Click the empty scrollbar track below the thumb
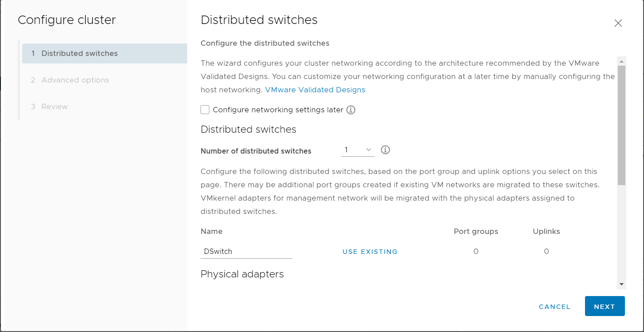Image resolution: width=644 pixels, height=332 pixels. tap(621, 231)
